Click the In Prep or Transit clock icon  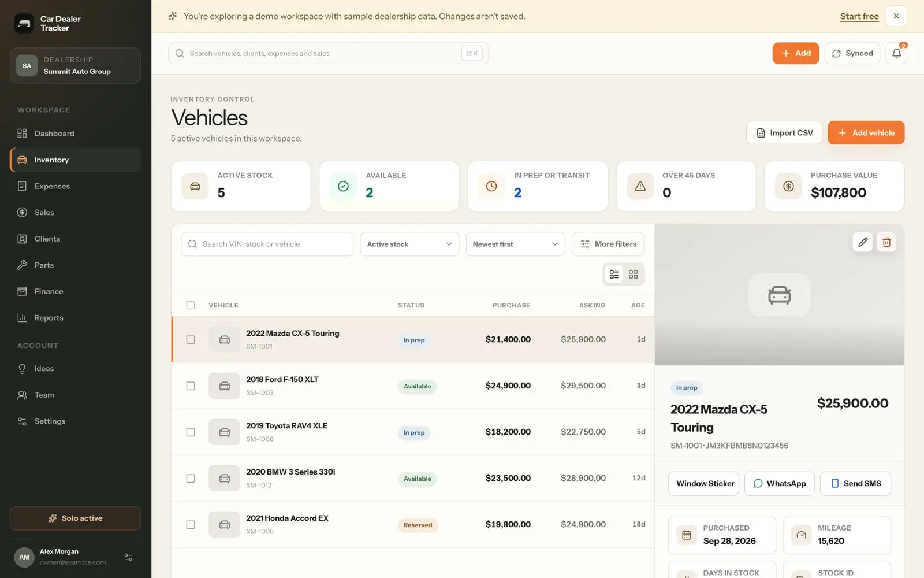click(491, 186)
